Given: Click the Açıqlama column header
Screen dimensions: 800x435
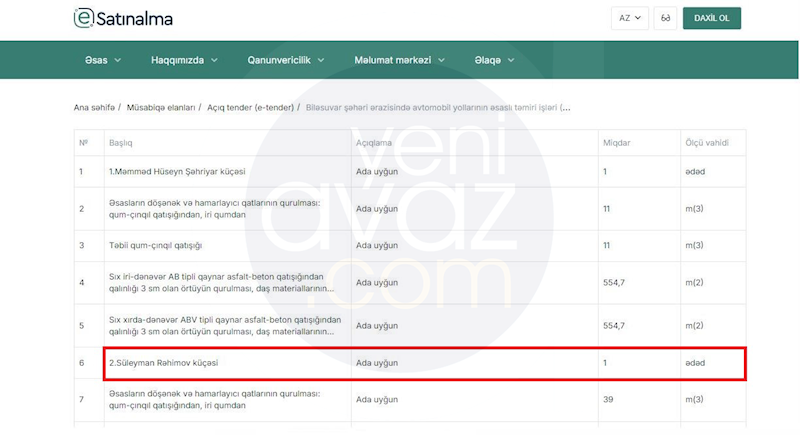Looking at the screenshot, I should (x=376, y=142).
